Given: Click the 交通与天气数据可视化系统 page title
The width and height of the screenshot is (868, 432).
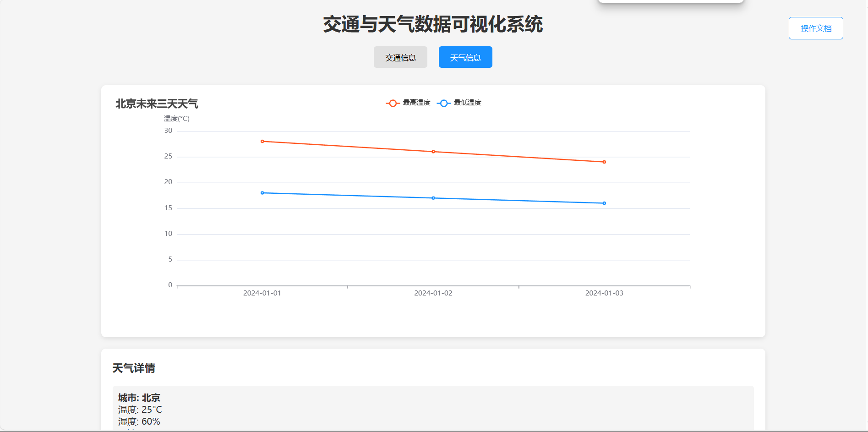Looking at the screenshot, I should click(x=433, y=24).
